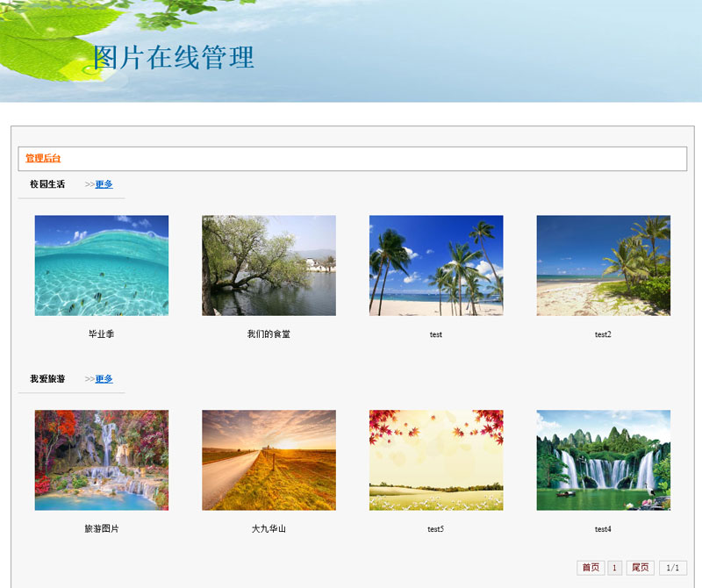
Task: Click the 1/1 page indicator
Action: tap(673, 568)
